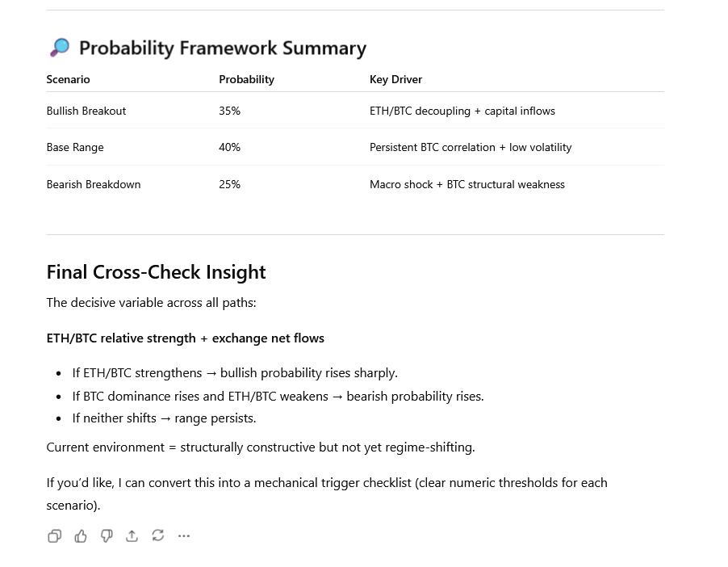Image resolution: width=728 pixels, height=567 pixels.
Task: Click the bullet about BTC dominance rising
Action: click(x=278, y=396)
